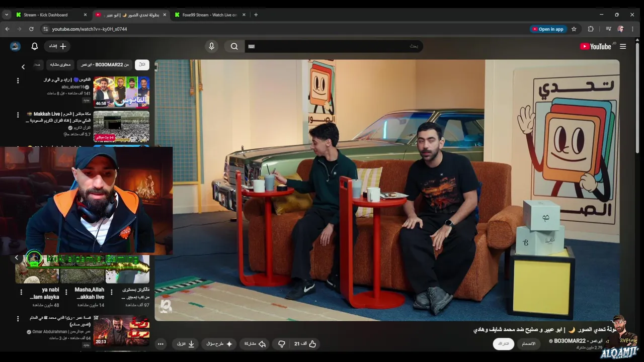The width and height of the screenshot is (644, 362).
Task: Open the YouTube hamburger guide menu
Action: coord(623,46)
